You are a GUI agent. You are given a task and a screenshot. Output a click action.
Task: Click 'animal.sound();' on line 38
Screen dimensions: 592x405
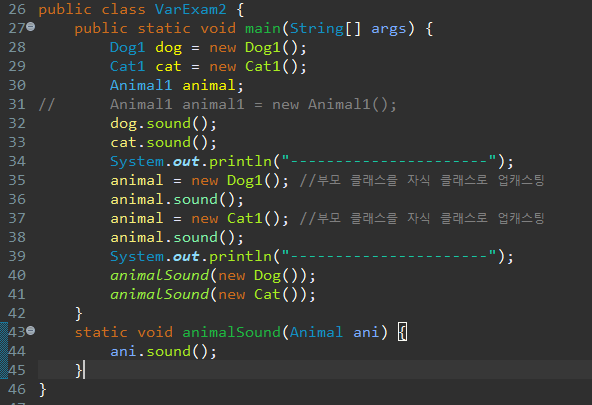click(177, 238)
